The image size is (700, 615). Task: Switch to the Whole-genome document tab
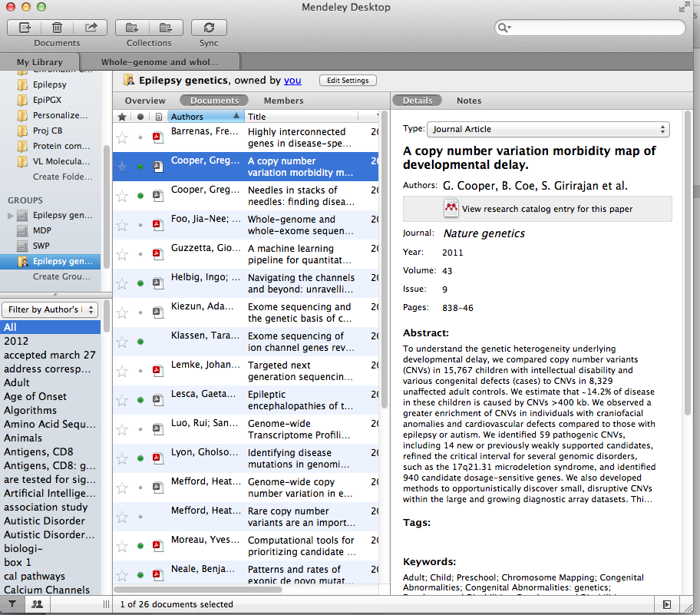point(160,62)
